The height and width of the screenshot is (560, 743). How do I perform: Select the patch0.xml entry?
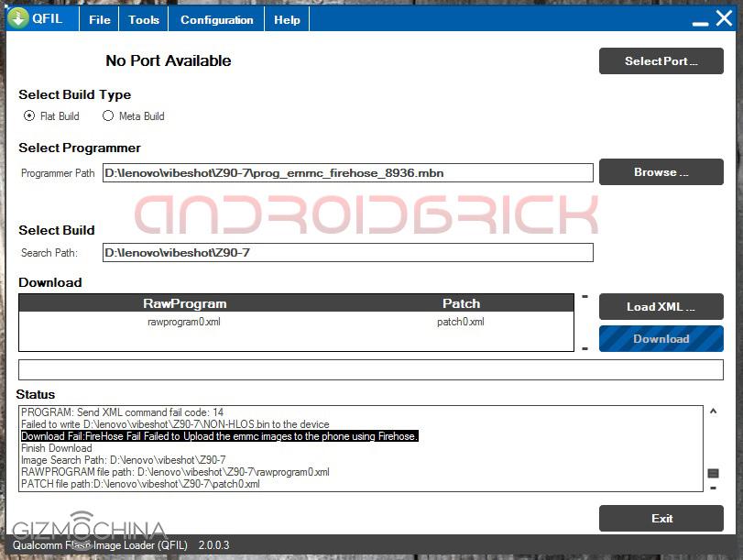[x=461, y=322]
